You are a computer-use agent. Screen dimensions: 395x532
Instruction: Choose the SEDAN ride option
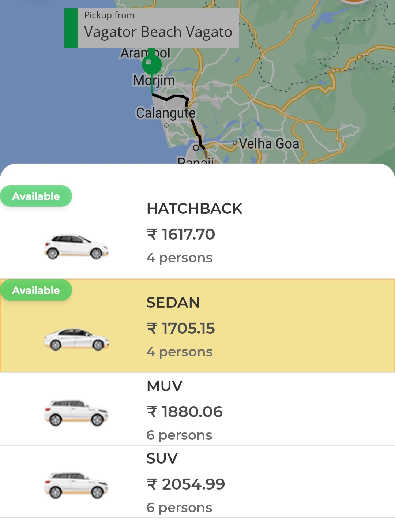coord(197,326)
